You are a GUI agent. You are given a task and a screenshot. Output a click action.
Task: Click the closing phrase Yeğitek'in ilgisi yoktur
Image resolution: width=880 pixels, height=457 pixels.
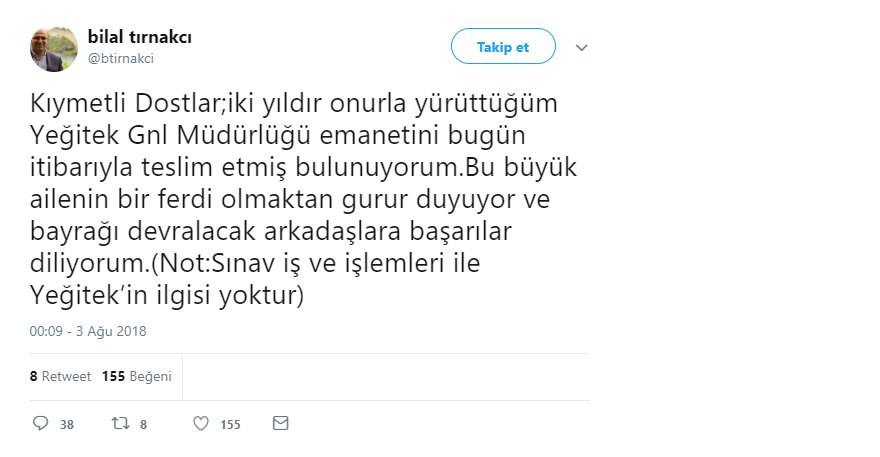coord(166,297)
